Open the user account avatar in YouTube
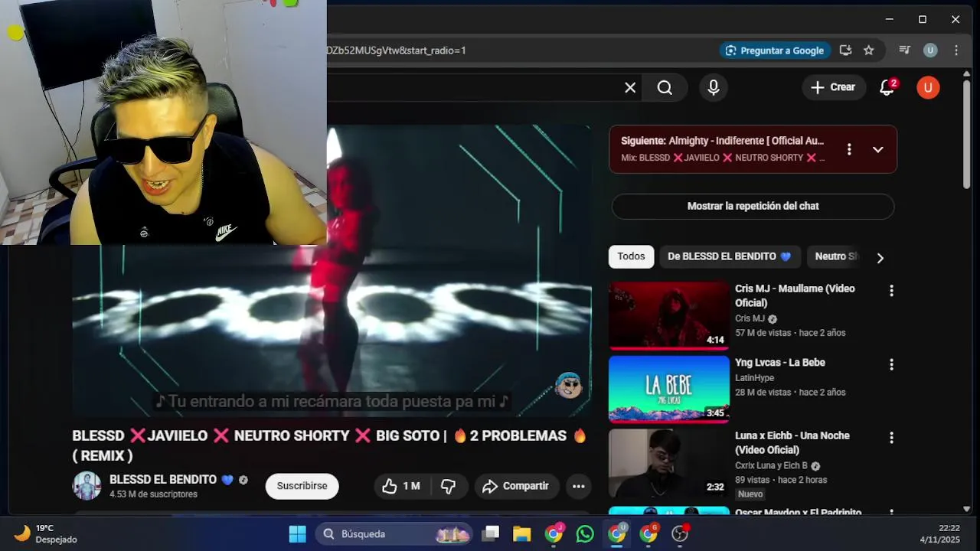The image size is (980, 551). (928, 87)
